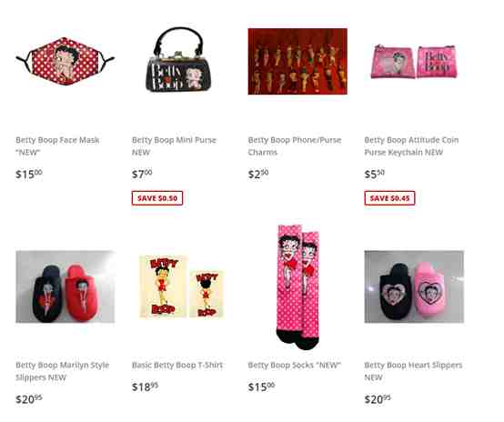The width and height of the screenshot is (504, 422).
Task: Click the Betty Boop Face Mask "NEW" title
Action: point(57,146)
